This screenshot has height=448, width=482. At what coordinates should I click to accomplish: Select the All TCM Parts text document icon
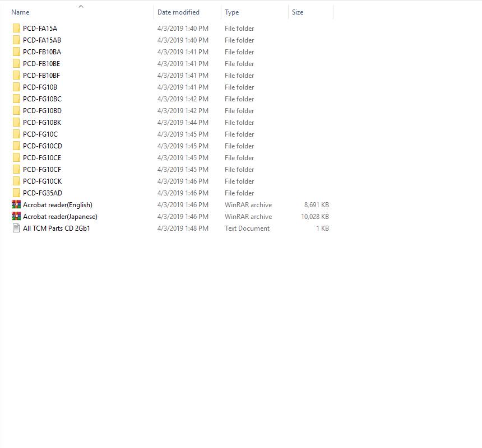click(x=16, y=228)
